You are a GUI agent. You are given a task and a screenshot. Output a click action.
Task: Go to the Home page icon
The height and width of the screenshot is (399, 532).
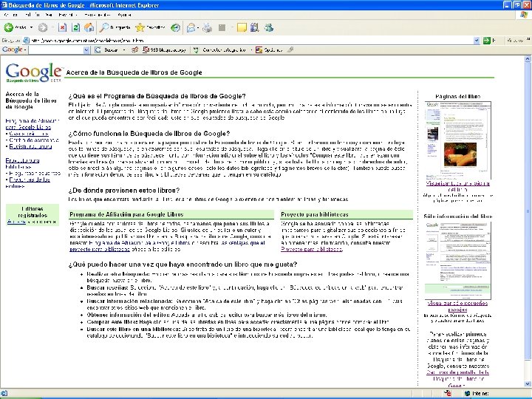point(89,27)
